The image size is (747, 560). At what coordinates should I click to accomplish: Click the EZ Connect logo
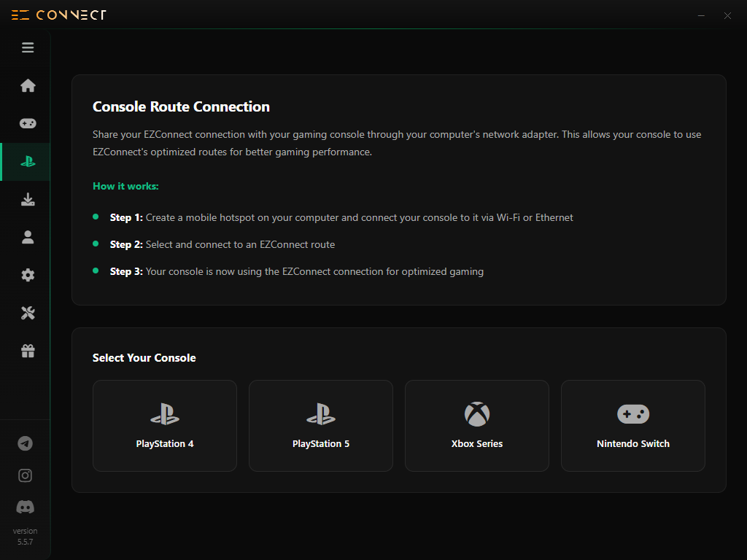(x=58, y=15)
